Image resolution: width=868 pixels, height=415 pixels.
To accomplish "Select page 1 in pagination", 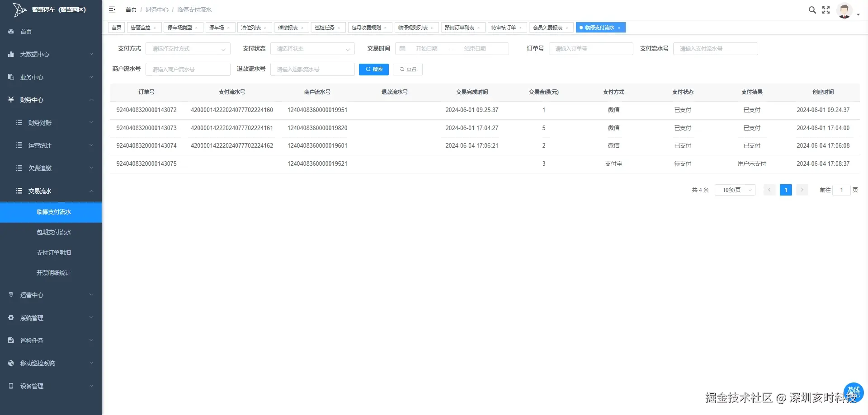I will point(786,190).
